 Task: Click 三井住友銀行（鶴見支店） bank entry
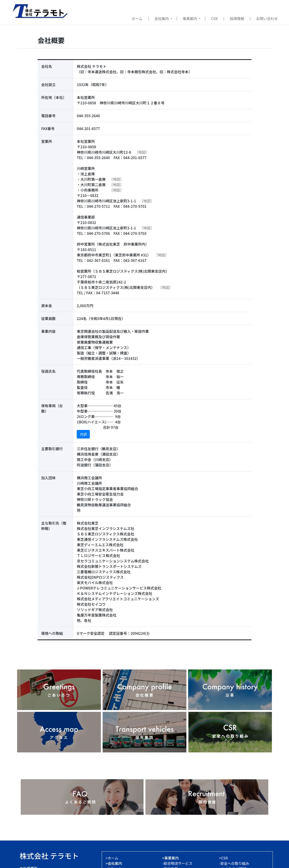pos(98,449)
